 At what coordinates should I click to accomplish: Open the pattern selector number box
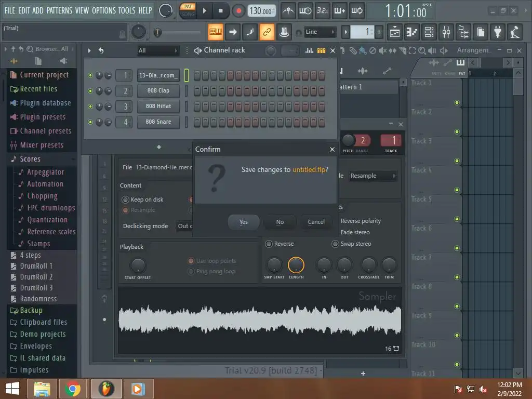click(362, 32)
